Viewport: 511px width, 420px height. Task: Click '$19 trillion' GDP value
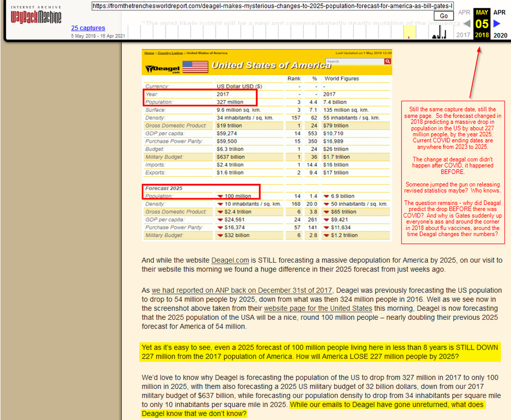(x=229, y=126)
